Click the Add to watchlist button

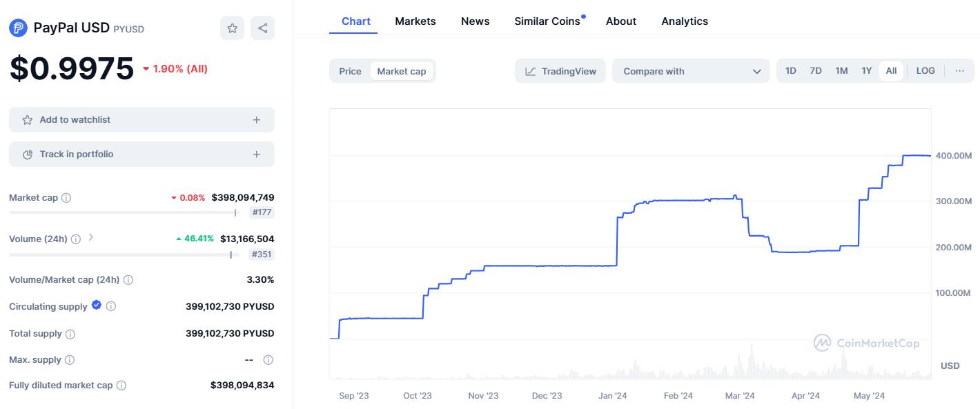point(141,120)
